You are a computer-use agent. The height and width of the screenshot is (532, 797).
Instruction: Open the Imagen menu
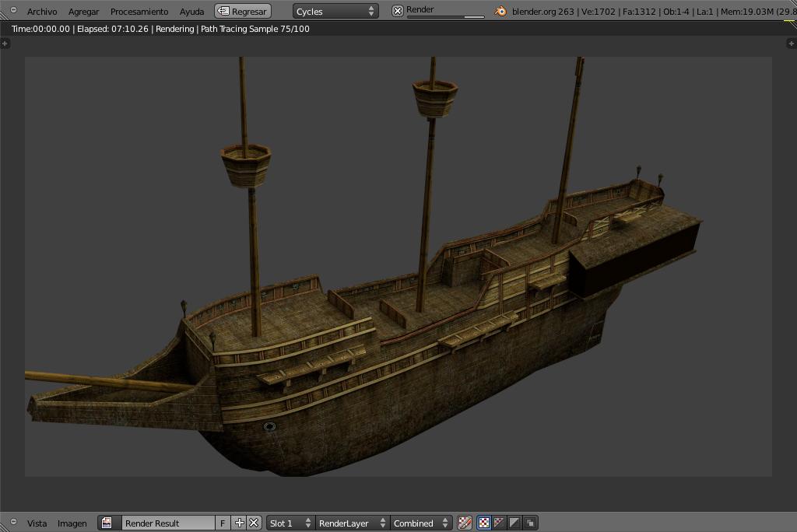[x=72, y=523]
